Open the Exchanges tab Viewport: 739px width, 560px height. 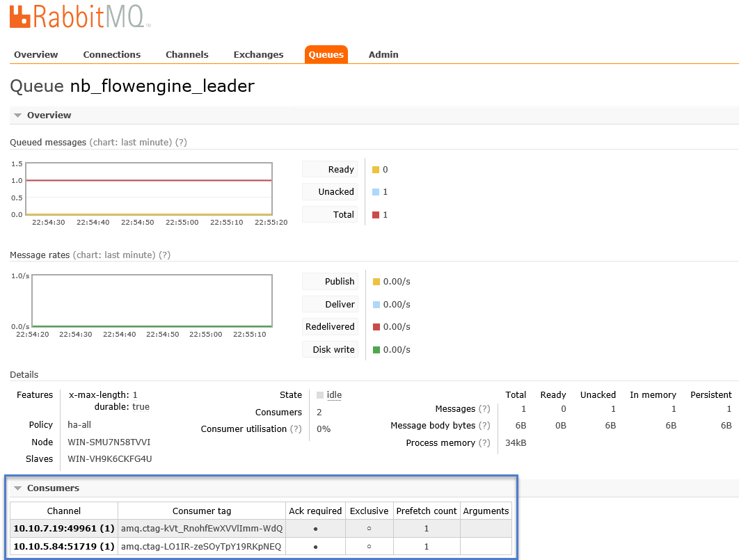click(258, 55)
